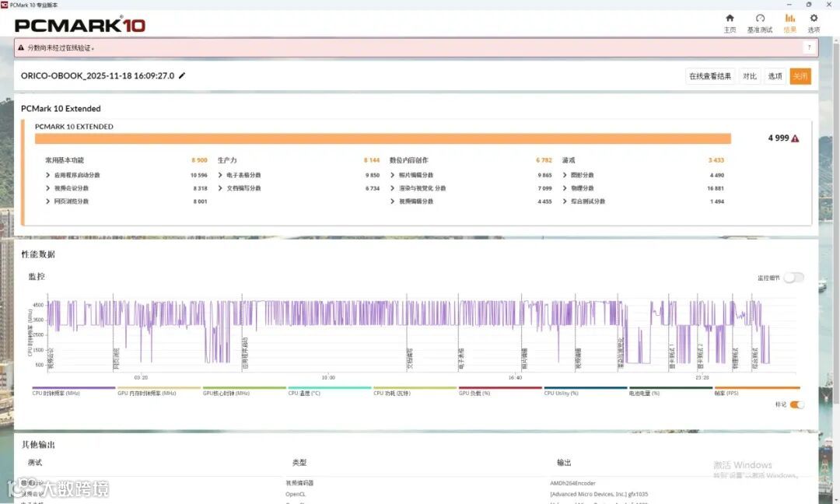Click the AMDh264Encoder output entry
Image resolution: width=840 pixels, height=504 pixels.
[x=572, y=483]
